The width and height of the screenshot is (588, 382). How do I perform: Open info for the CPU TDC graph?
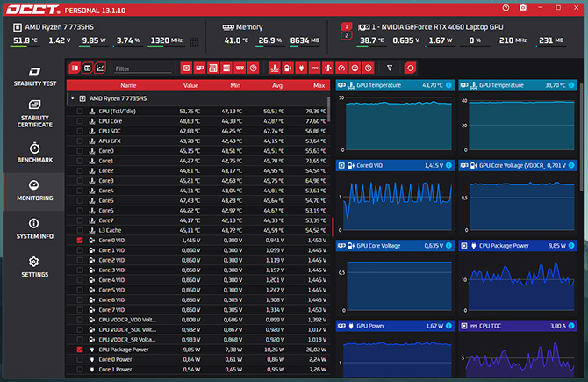tap(571, 326)
